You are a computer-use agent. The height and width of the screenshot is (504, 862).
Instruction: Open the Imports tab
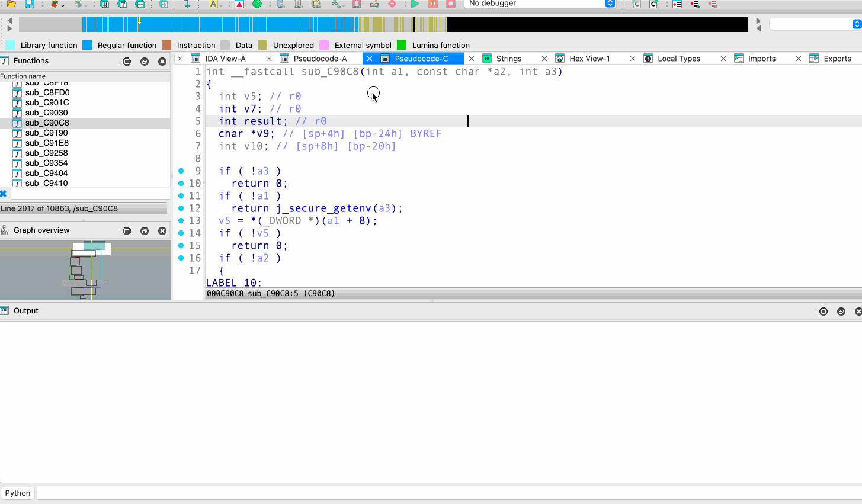(x=762, y=59)
